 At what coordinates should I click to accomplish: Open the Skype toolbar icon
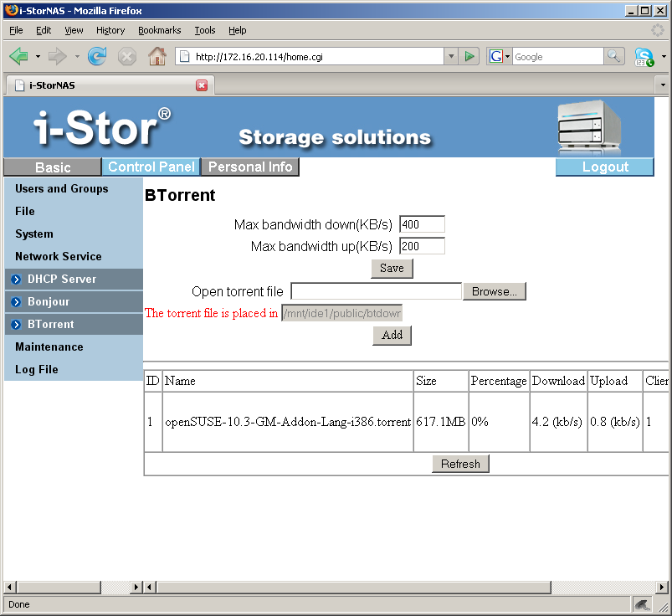click(644, 57)
